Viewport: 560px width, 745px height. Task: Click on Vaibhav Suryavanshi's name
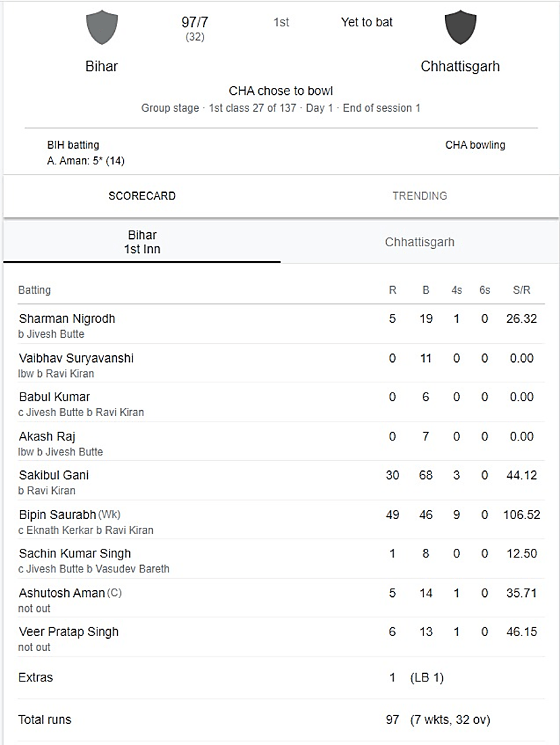tap(76, 358)
